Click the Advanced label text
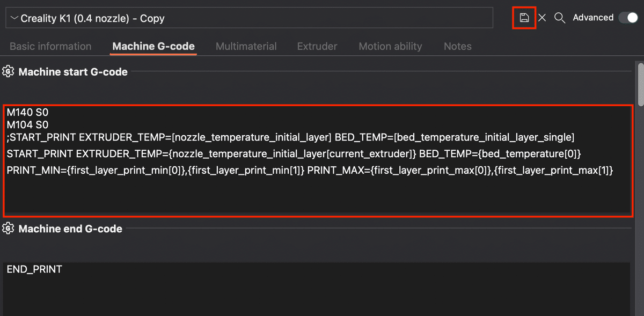This screenshot has width=644, height=316. 593,18
